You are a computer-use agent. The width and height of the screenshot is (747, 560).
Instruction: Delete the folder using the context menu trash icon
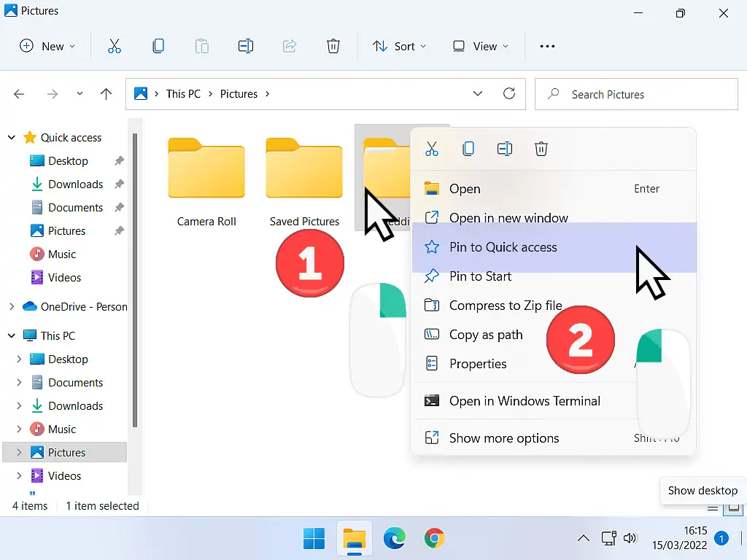point(541,149)
